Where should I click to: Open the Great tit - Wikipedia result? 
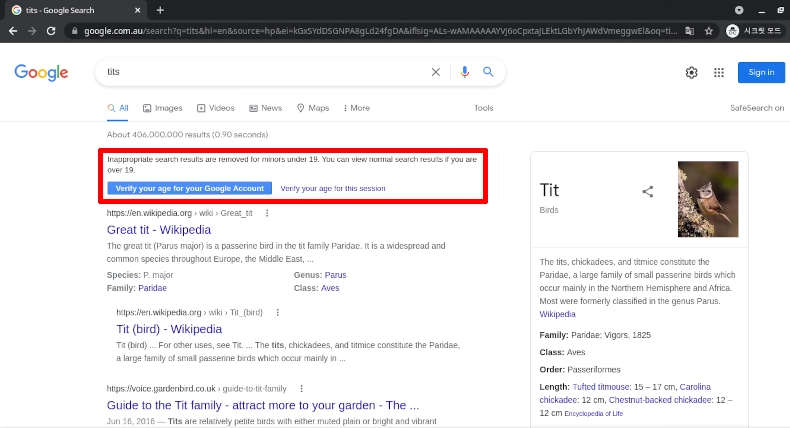[159, 230]
